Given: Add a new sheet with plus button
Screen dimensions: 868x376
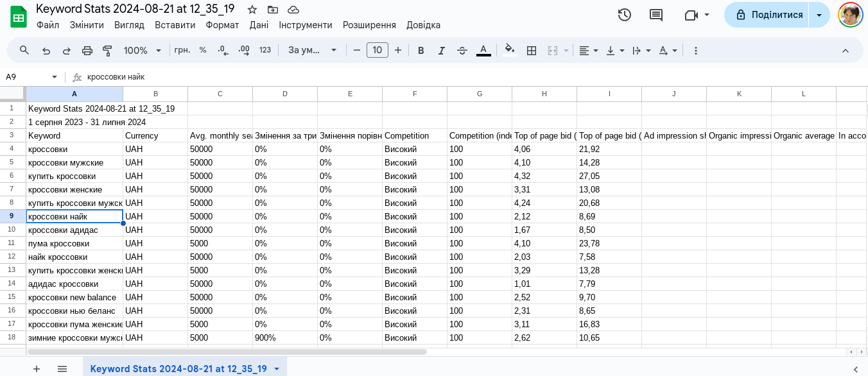Looking at the screenshot, I should 37,369.
